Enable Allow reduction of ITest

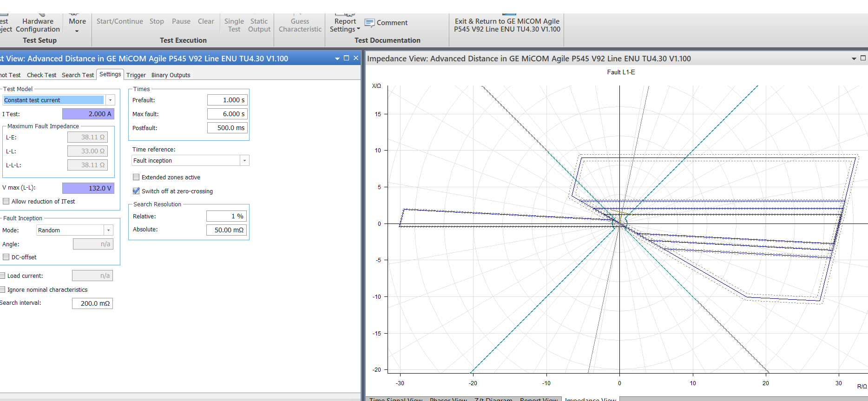(x=6, y=201)
